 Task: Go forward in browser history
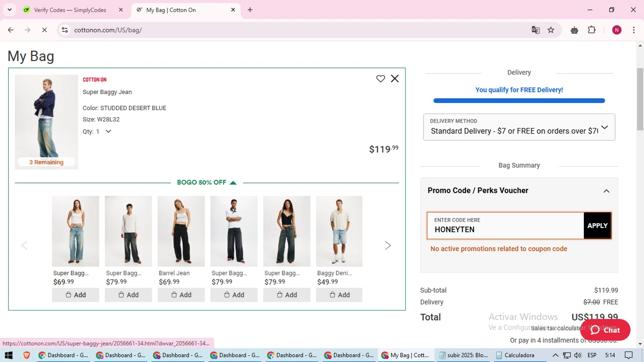[x=27, y=30]
